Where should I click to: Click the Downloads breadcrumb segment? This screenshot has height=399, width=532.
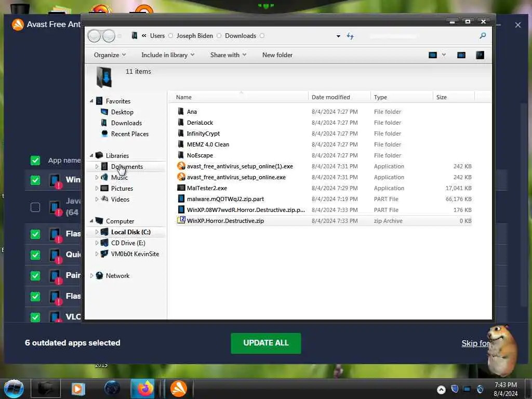click(241, 36)
